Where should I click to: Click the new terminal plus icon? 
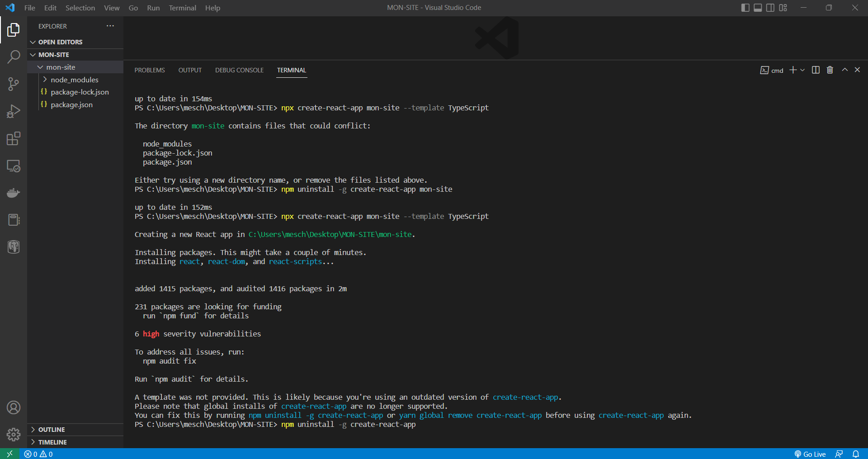click(793, 70)
